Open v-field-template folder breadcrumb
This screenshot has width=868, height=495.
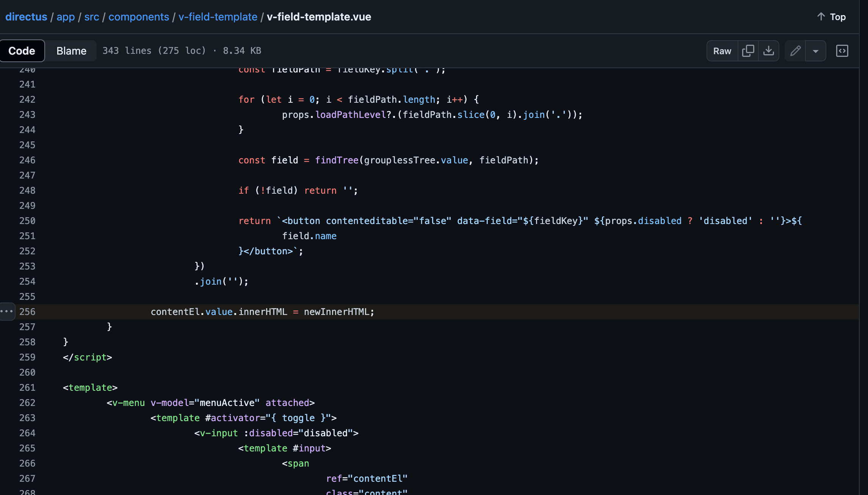pyautogui.click(x=218, y=17)
